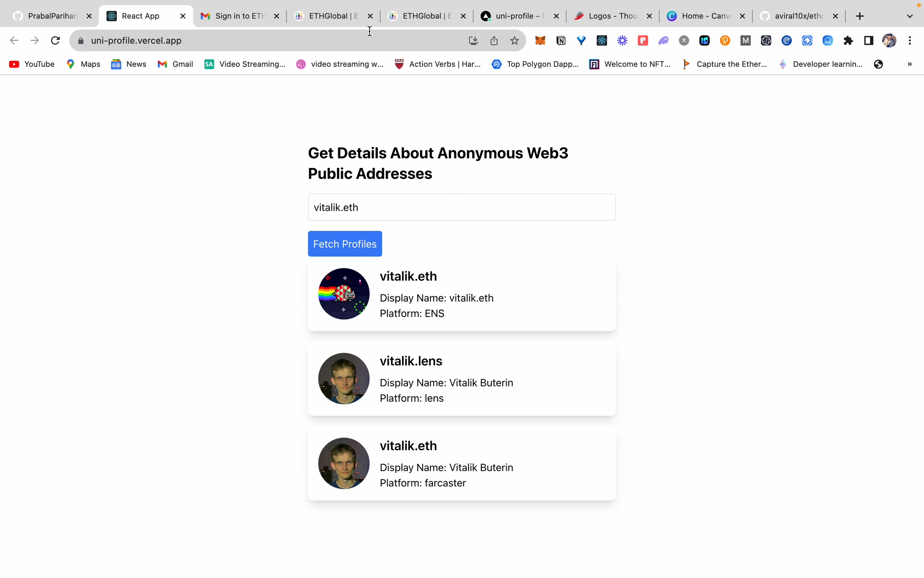Reload the page with the refresh icon
Image resolution: width=924 pixels, height=578 pixels.
tap(55, 41)
